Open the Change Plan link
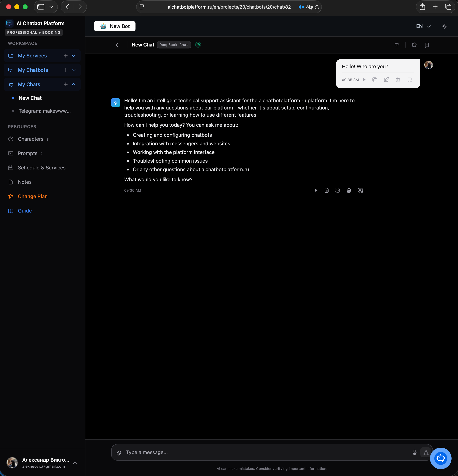Image resolution: width=458 pixels, height=476 pixels. pos(33,196)
